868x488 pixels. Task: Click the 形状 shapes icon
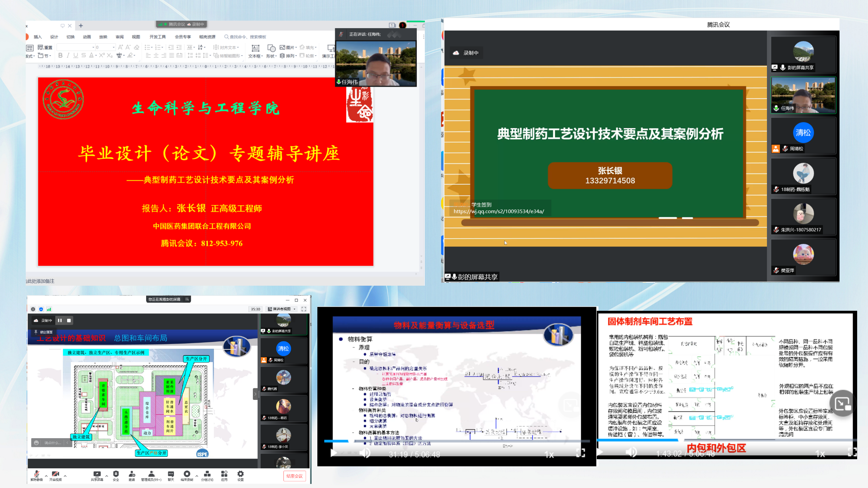[x=271, y=48]
